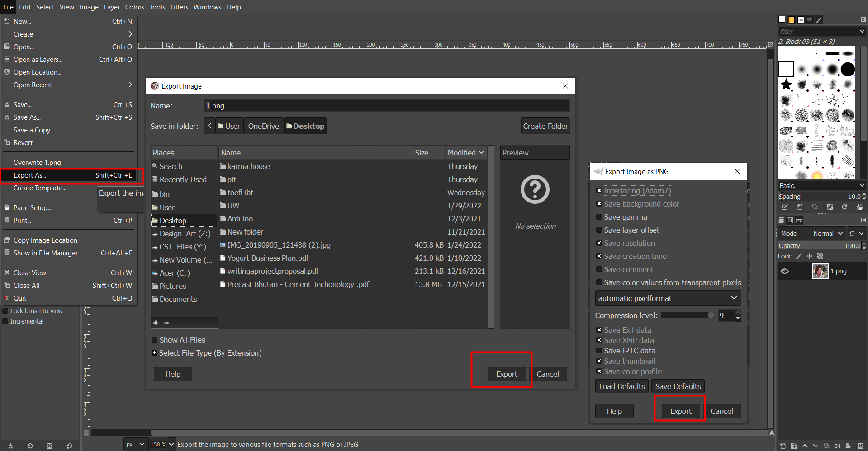
Task: Open the Patterns tab icon
Action: tap(792, 19)
